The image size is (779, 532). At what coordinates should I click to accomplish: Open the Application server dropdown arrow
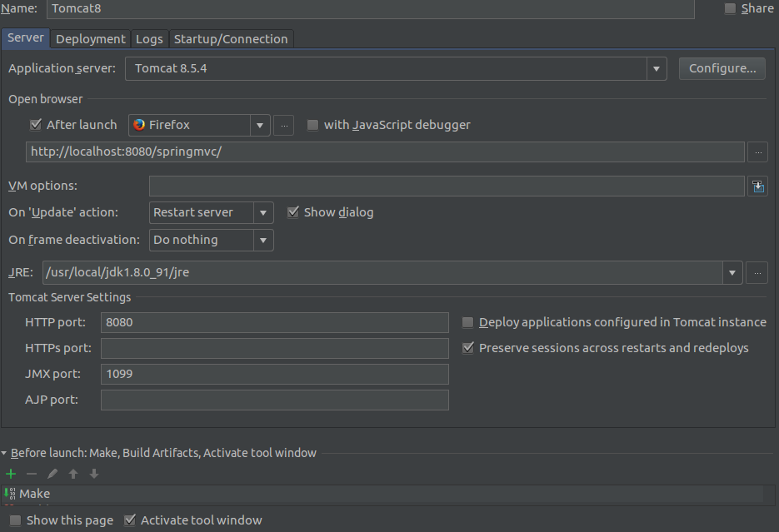coord(657,68)
